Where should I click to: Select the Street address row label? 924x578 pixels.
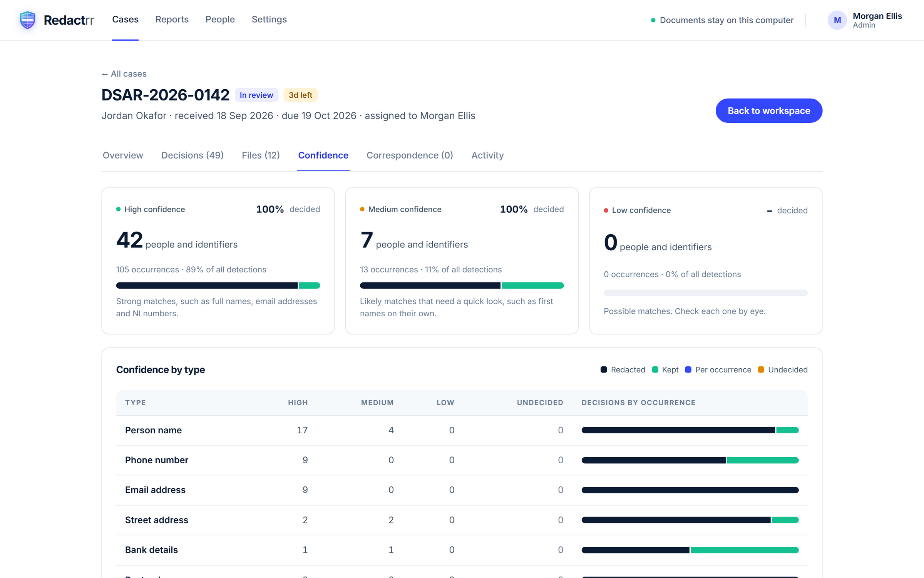point(156,520)
